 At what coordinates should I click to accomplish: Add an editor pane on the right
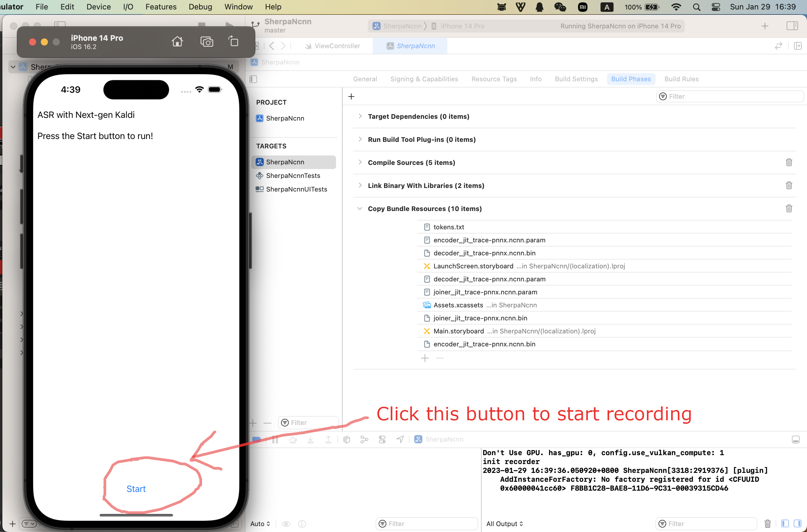tap(798, 46)
